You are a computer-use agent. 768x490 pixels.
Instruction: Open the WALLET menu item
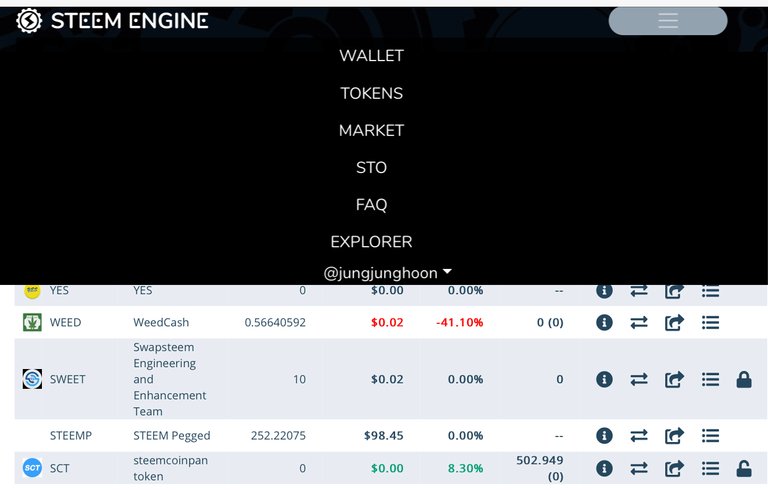coord(371,56)
